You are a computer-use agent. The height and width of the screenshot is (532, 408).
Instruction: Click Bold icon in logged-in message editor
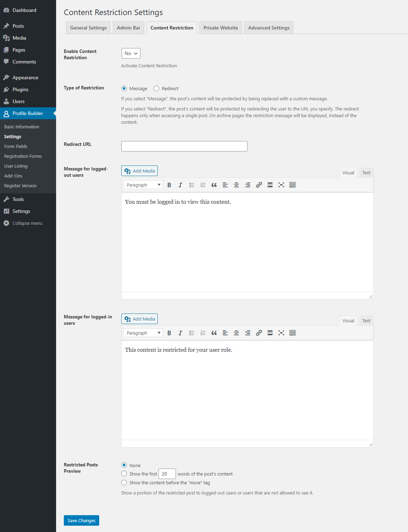click(169, 333)
